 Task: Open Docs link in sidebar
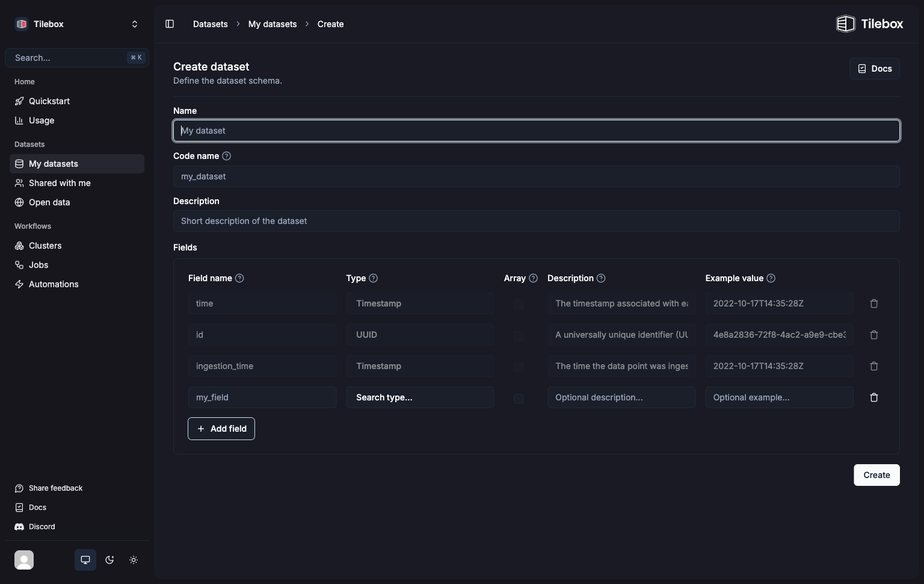point(77,508)
